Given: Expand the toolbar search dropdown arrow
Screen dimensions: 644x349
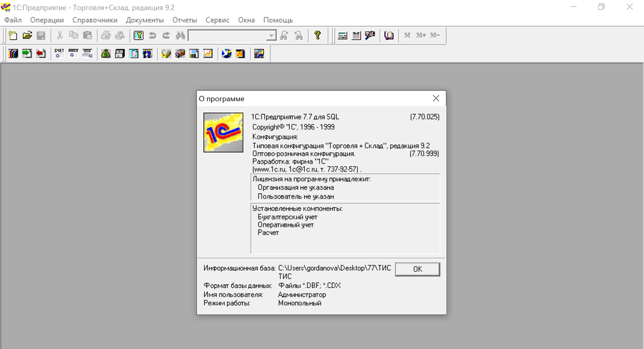Looking at the screenshot, I should pos(271,35).
